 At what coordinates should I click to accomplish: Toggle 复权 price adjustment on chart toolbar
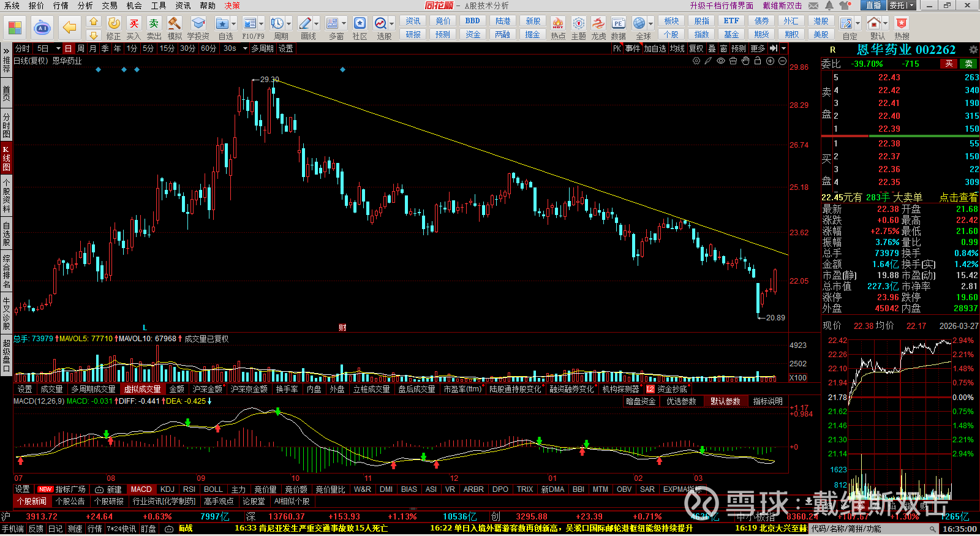click(x=696, y=48)
